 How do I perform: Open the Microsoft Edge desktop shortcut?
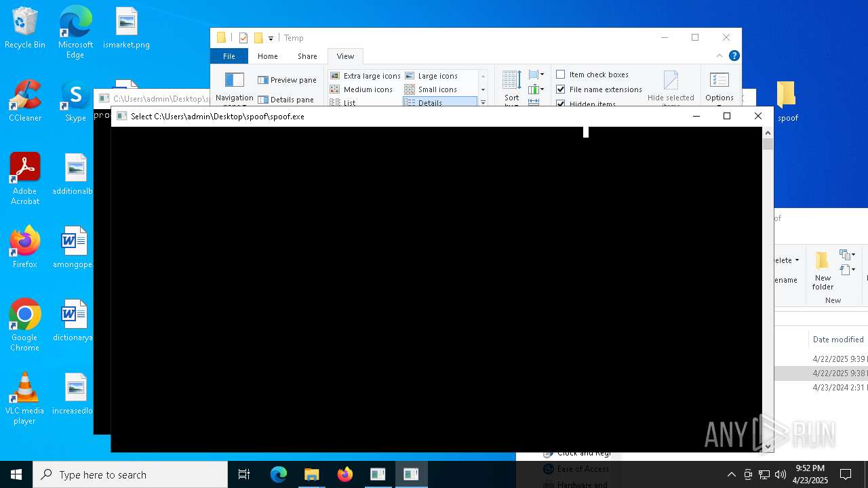(75, 32)
